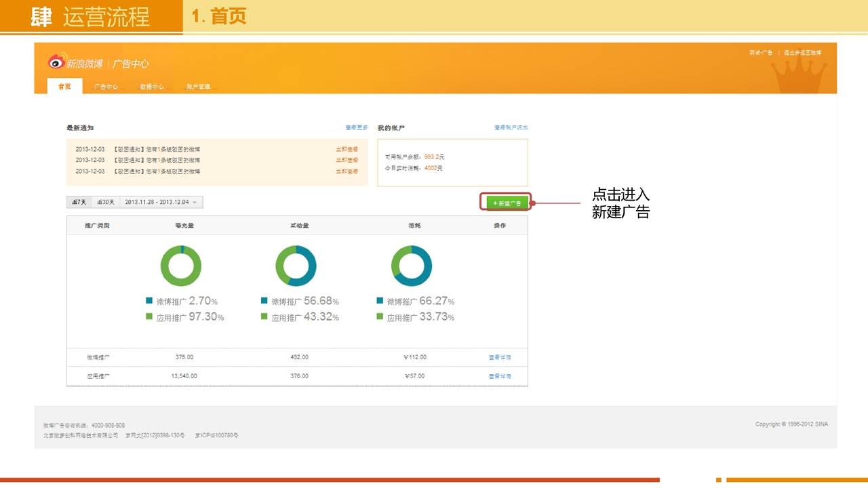The width and height of the screenshot is (868, 488).
Task: Click the green 新建广告 button
Action: coord(506,203)
